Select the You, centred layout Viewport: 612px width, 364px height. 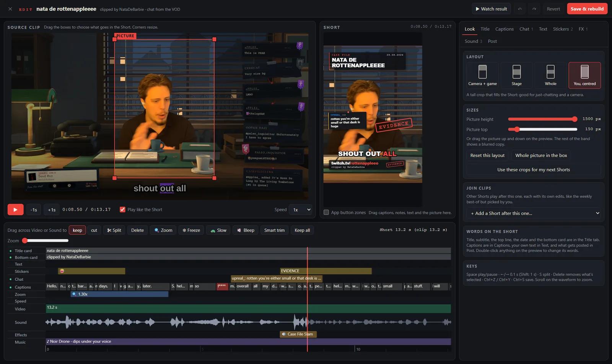(x=584, y=75)
